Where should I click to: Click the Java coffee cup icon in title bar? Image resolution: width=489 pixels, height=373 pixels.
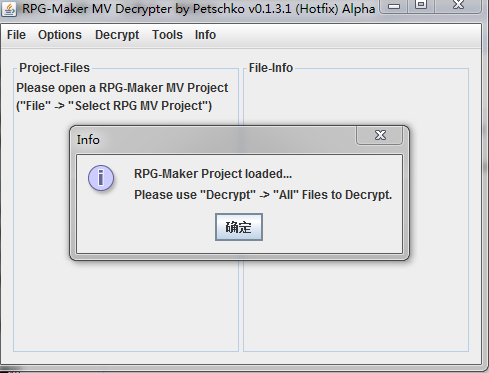(x=9, y=9)
